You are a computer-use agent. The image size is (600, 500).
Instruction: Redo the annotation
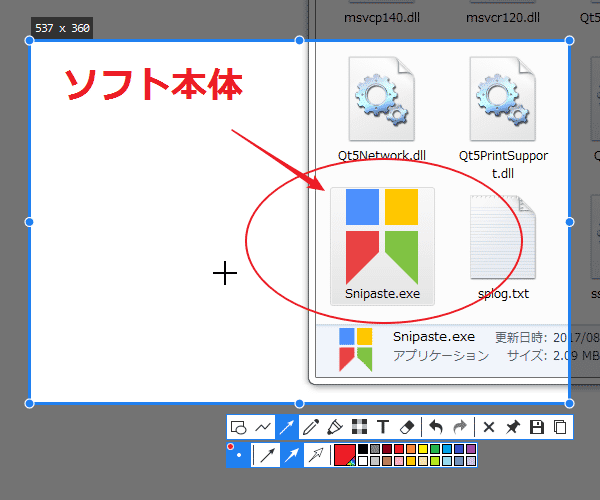click(460, 427)
